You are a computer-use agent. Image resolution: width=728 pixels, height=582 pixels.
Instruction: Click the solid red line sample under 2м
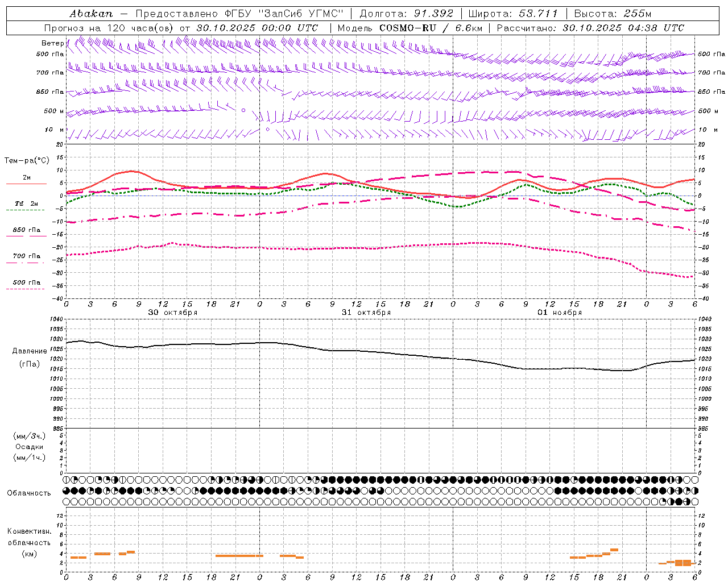pos(26,184)
